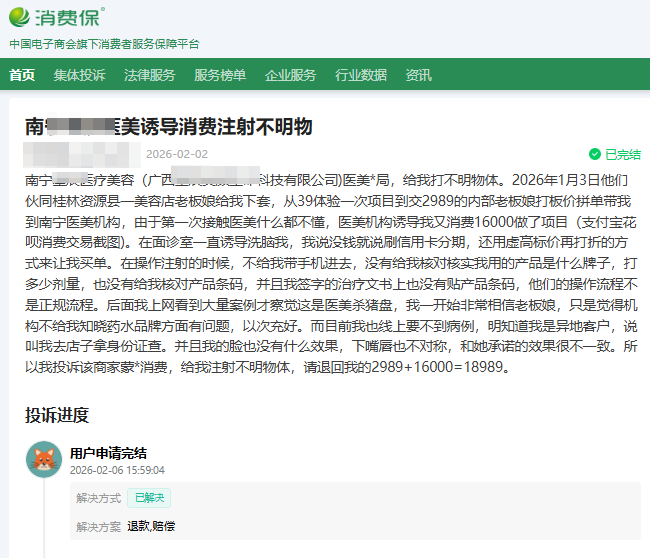Open the 法律服务 menu item
The height and width of the screenshot is (558, 650).
(149, 75)
